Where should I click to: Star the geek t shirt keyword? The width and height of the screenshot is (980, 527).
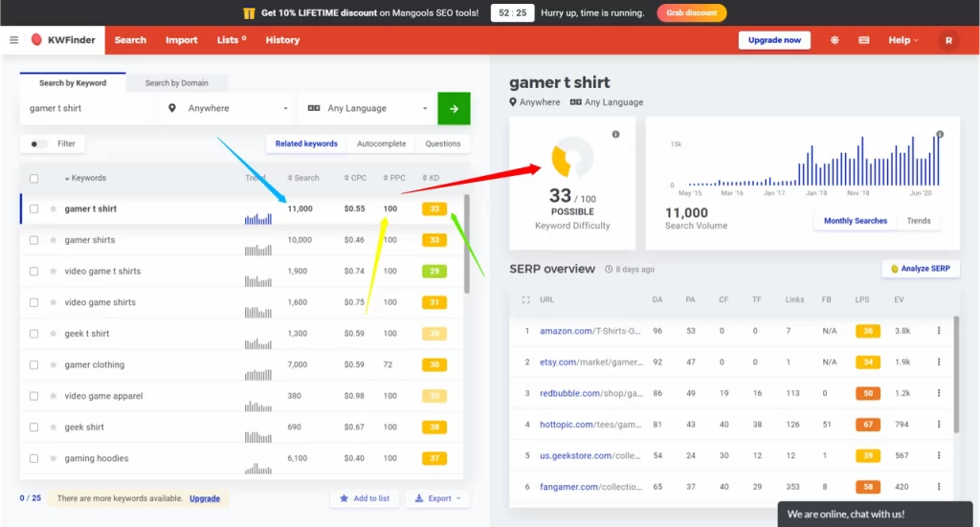coord(54,334)
